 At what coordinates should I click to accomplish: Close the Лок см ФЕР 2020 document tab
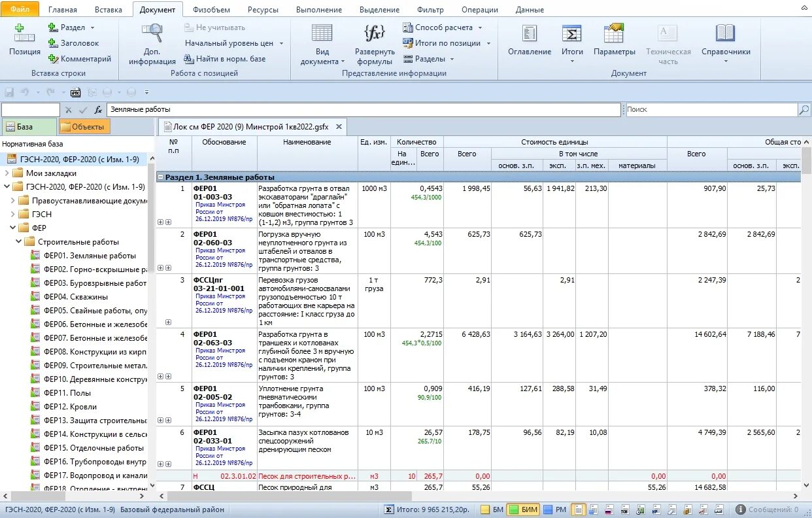(x=339, y=127)
